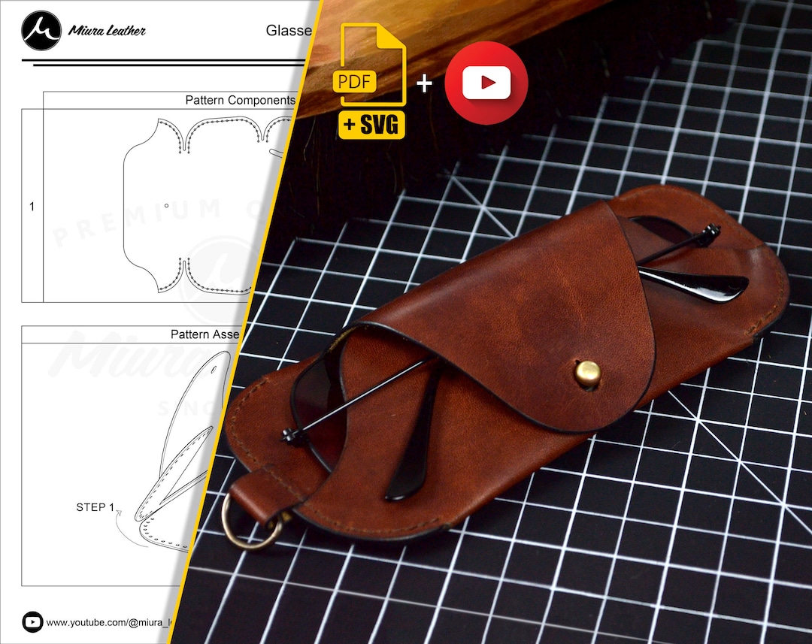Click the small YouTube icon at page bottom
Image resolution: width=812 pixels, height=644 pixels.
[32, 621]
